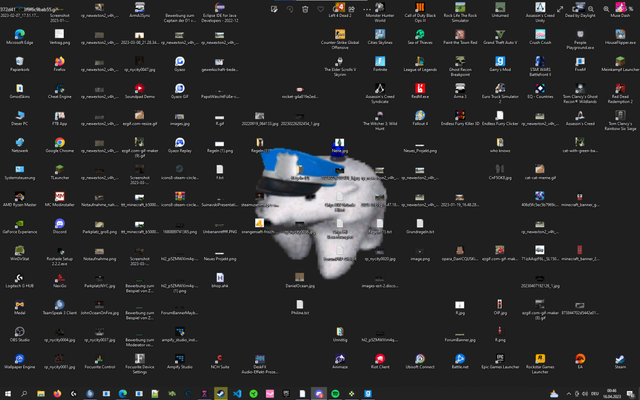Select the Riot Client launcher icon
Viewport: 640px width, 400px height.
tap(380, 361)
